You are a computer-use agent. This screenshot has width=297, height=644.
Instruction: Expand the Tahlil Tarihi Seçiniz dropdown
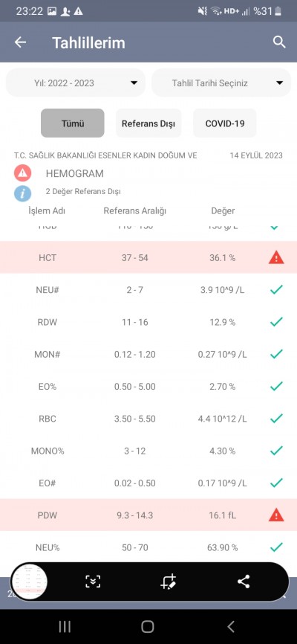tap(221, 83)
